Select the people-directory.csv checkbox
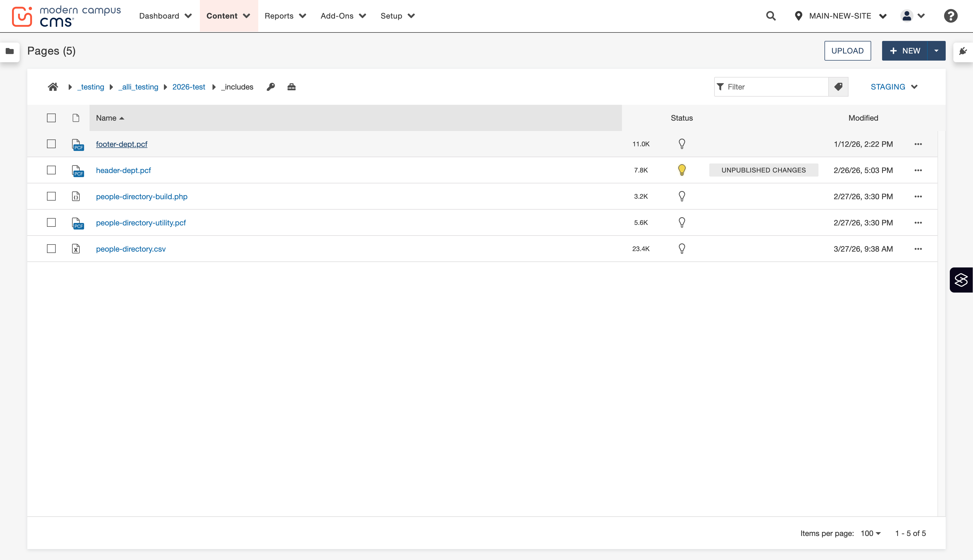973x560 pixels. tap(51, 249)
